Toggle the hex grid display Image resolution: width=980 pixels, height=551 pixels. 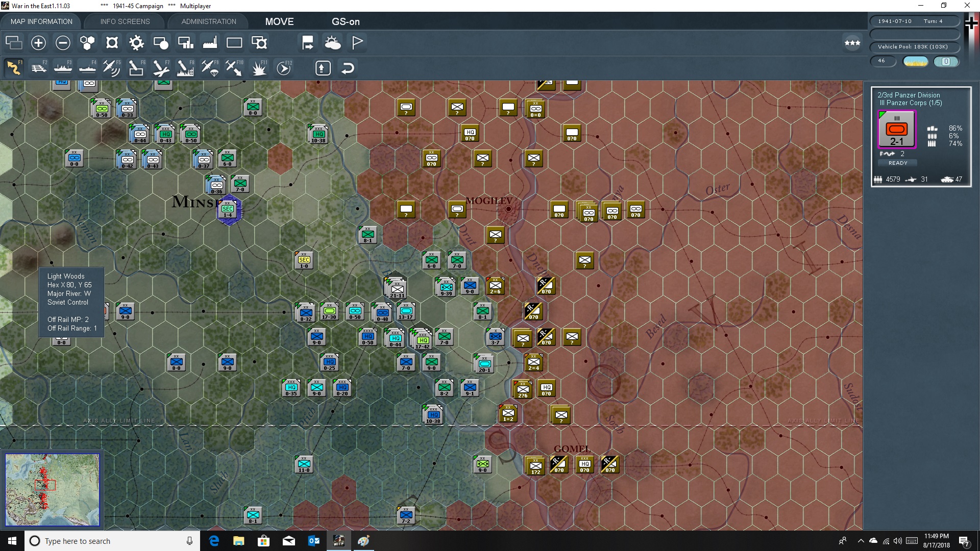tap(87, 43)
